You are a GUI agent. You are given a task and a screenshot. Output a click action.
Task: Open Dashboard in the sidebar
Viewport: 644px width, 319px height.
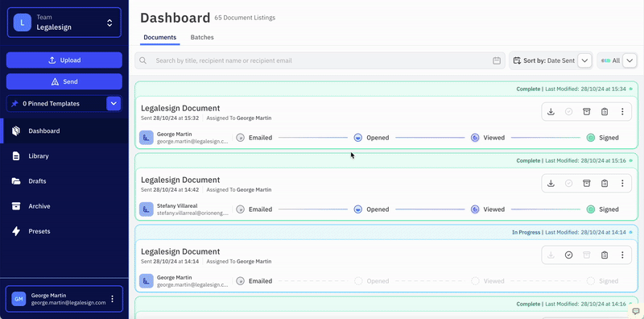(x=64, y=130)
